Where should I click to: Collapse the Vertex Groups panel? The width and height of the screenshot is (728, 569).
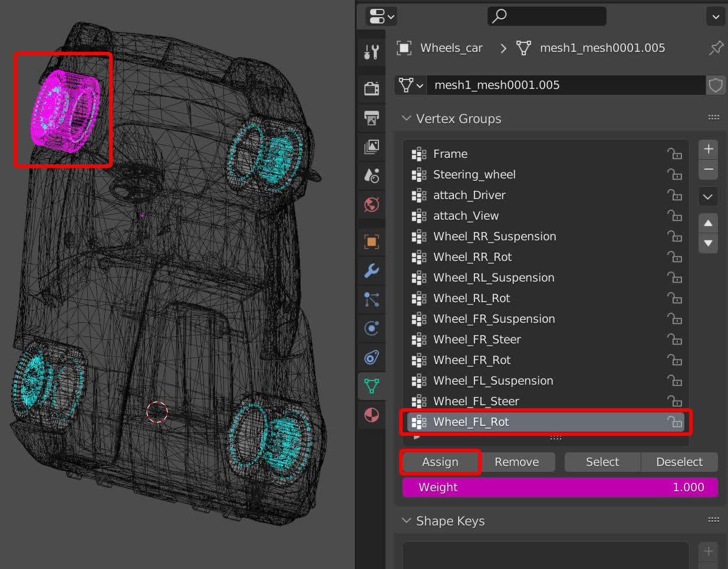tap(406, 118)
